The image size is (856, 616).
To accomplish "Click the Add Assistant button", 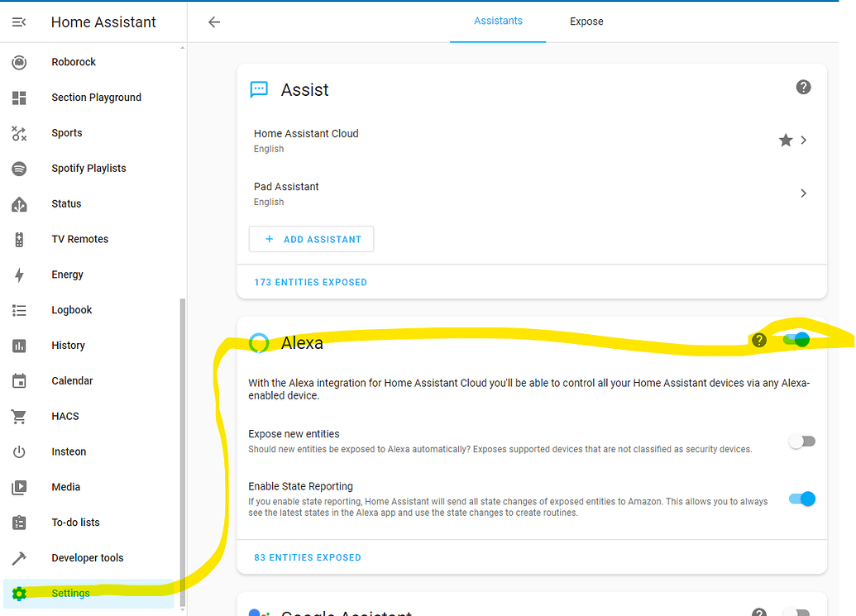I will coord(311,238).
